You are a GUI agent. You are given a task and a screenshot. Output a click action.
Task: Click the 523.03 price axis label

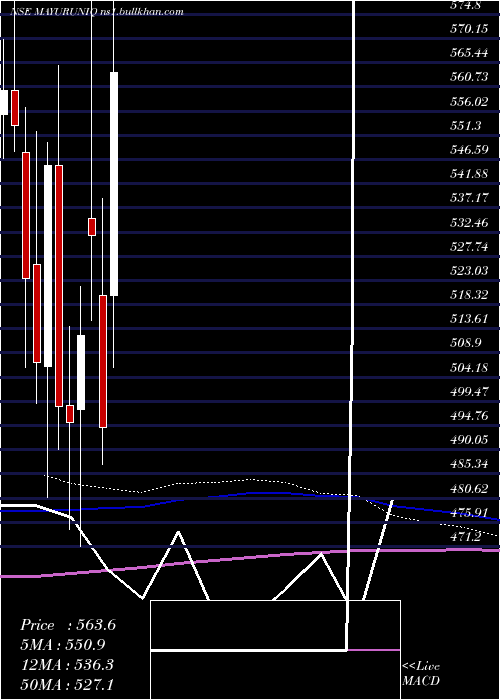[x=469, y=271]
